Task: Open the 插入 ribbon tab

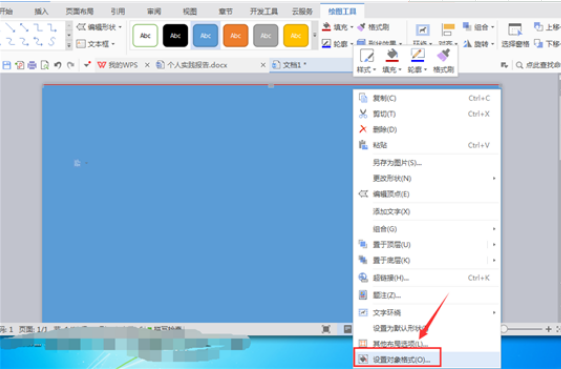Action: pyautogui.click(x=41, y=11)
